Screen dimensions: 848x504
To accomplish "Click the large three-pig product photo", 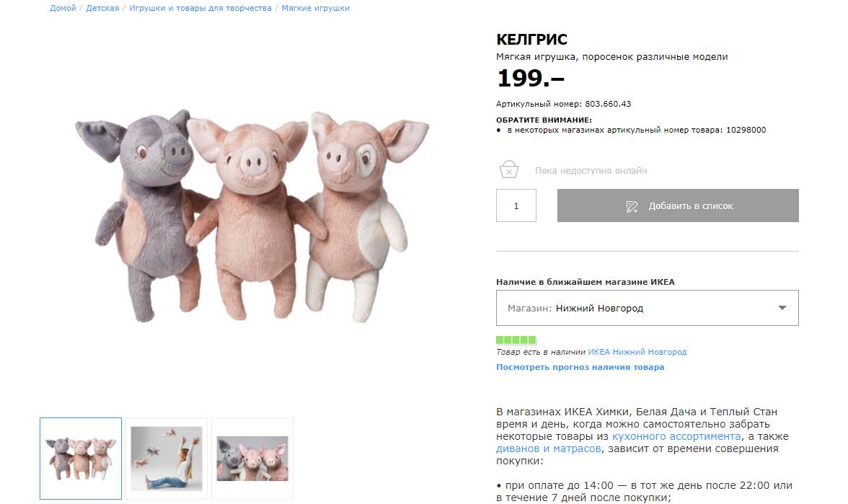I will tap(252, 215).
